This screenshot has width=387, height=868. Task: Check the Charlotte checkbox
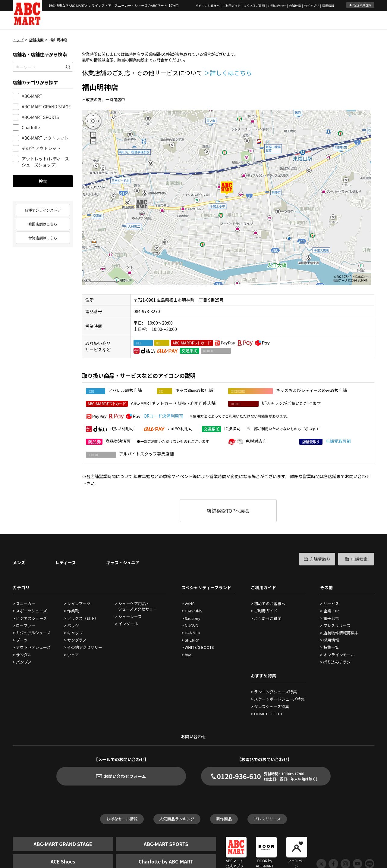(16, 127)
